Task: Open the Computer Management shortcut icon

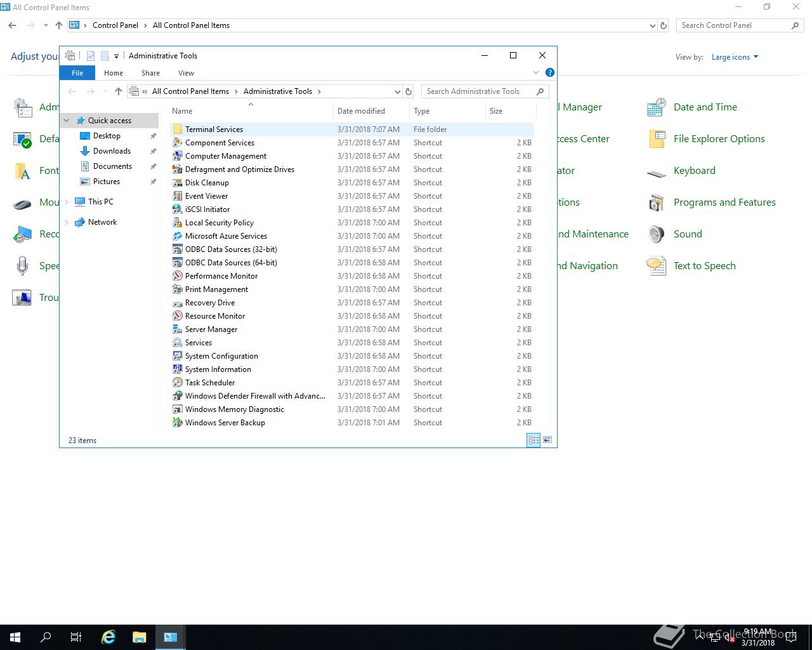Action: (178, 156)
